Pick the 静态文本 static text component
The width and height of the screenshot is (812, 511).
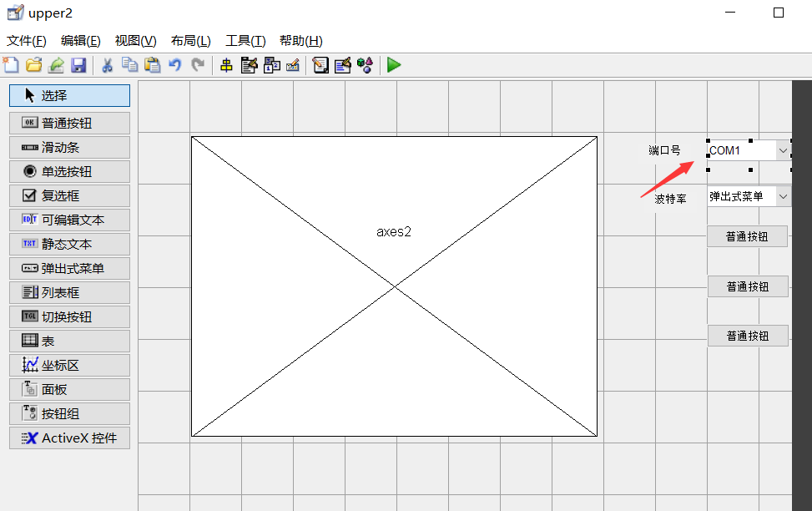click(69, 244)
